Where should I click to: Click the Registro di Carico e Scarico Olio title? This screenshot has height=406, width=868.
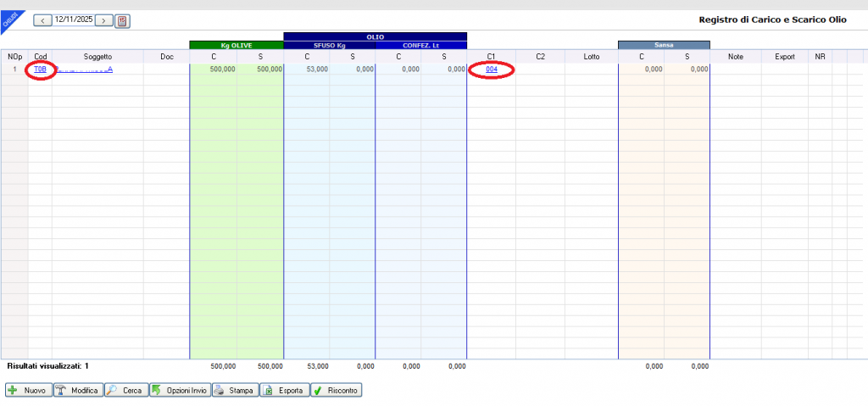773,19
